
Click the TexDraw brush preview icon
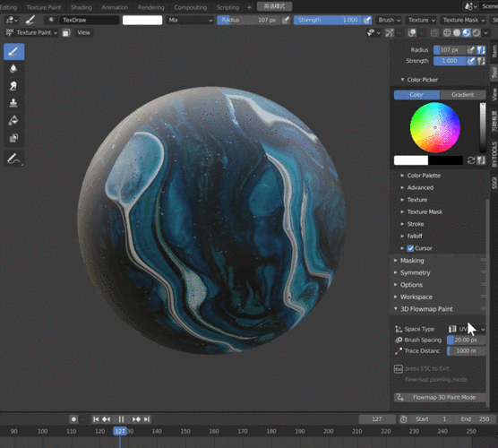51,20
